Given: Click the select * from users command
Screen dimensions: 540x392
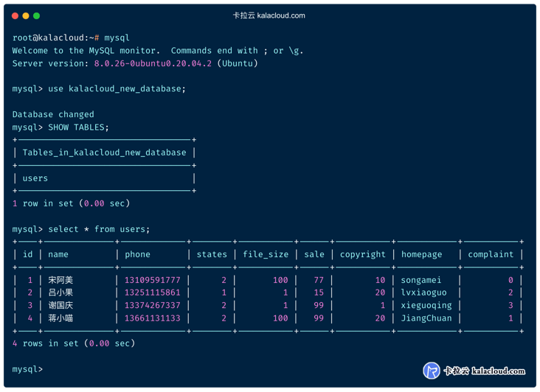Looking at the screenshot, I should 99,229.
